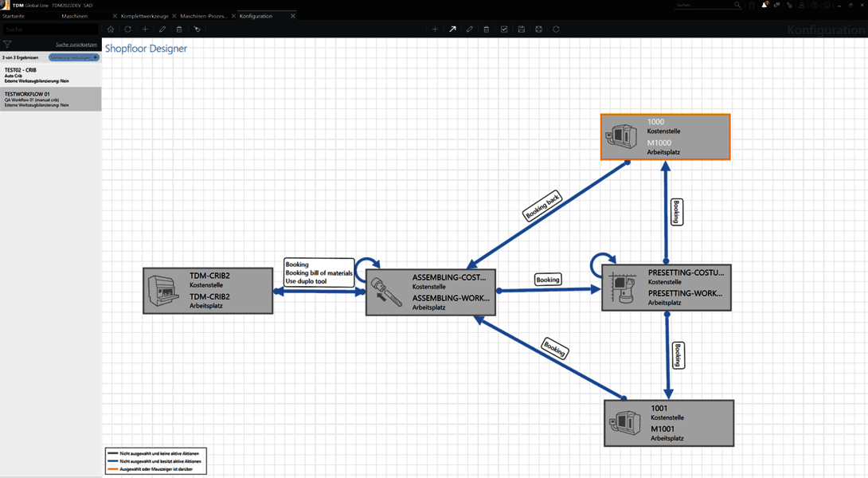Click the fit-to-screen icon in the designer toolbar
This screenshot has height=478, width=868.
[538, 29]
